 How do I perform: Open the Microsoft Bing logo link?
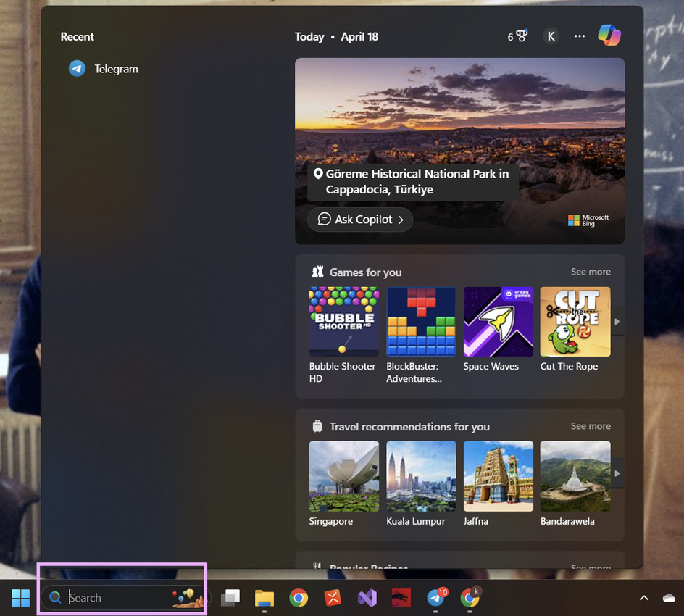[x=588, y=220]
